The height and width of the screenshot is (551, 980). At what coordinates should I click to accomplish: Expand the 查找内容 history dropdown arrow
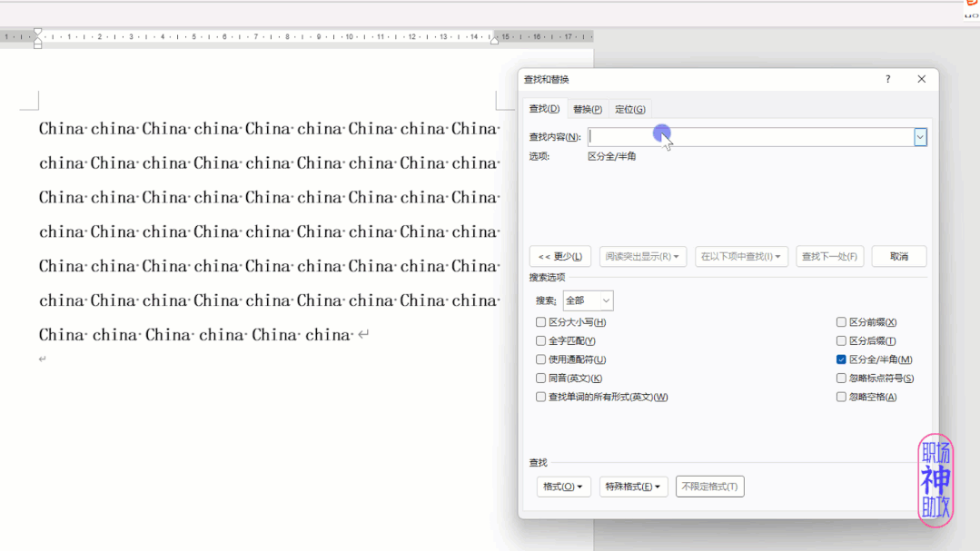920,137
